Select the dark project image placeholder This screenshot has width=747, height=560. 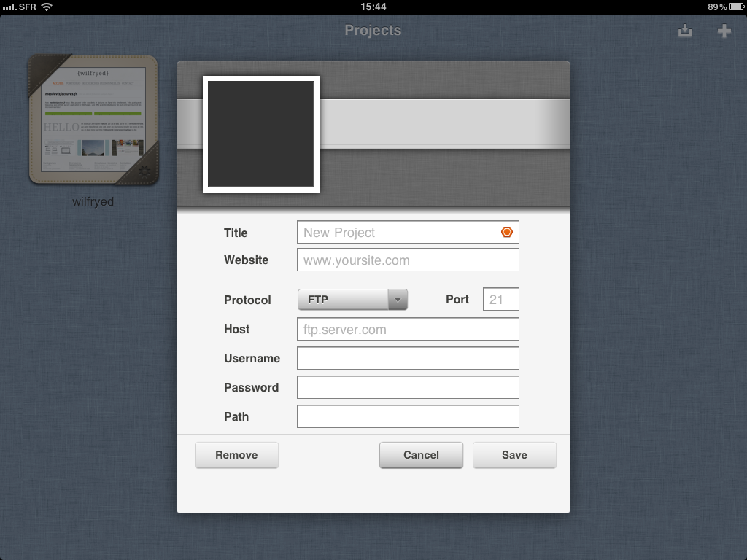261,134
